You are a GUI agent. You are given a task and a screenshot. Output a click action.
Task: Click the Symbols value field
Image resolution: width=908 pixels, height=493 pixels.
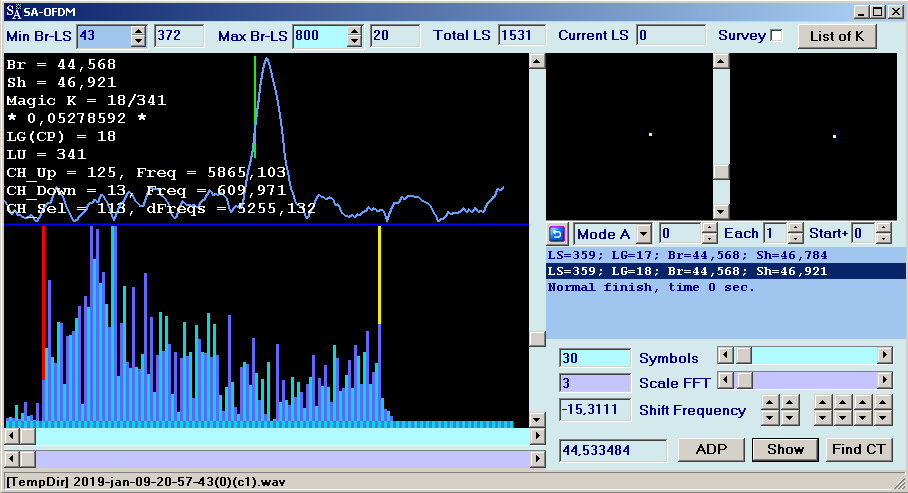(x=595, y=358)
